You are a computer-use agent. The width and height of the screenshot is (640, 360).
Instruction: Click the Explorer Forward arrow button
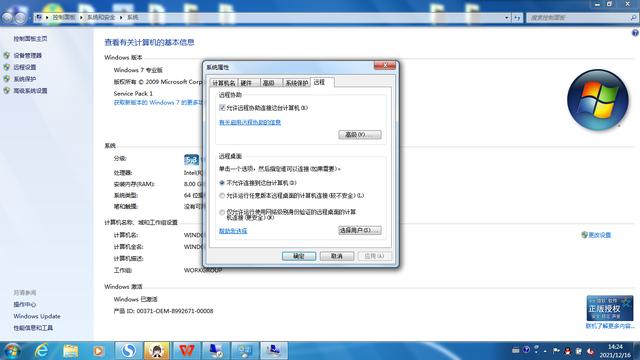[20, 18]
